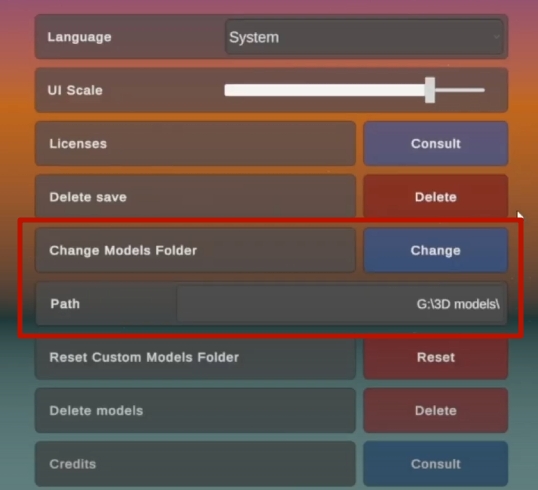Viewport: 538px width, 490px height.
Task: Click the filled portion of UI Scale track
Action: [x=325, y=90]
